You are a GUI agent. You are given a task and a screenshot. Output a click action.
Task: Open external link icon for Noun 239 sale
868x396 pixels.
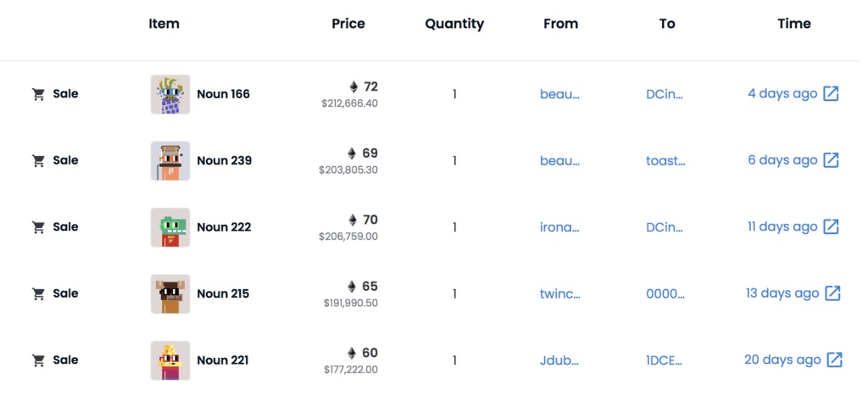coord(832,160)
